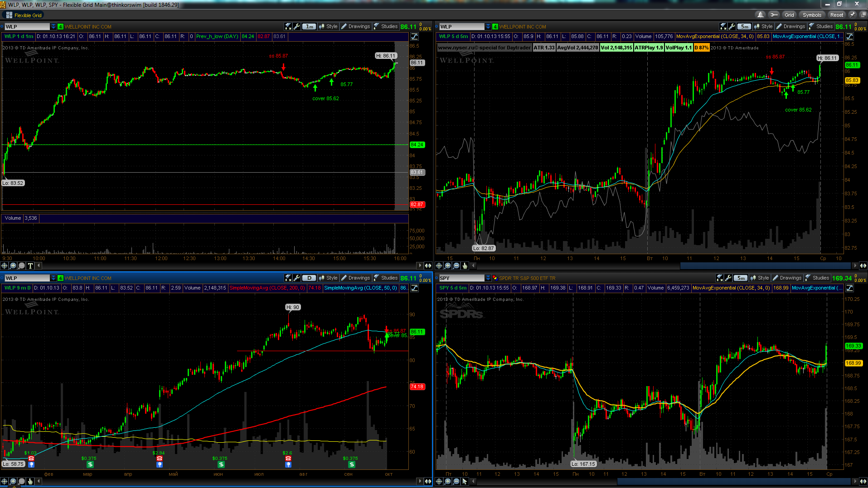Expand the SPY symbol dropdown
This screenshot has width=868, height=488.
point(488,278)
